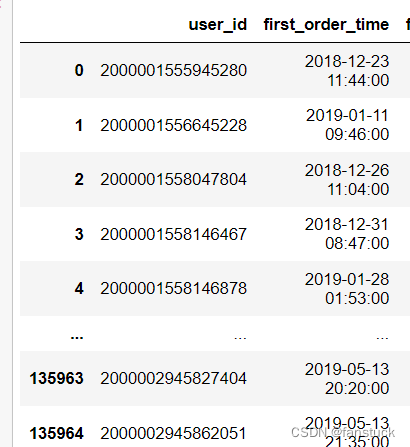
Task: Click the first_order_time column header
Action: pos(326,25)
